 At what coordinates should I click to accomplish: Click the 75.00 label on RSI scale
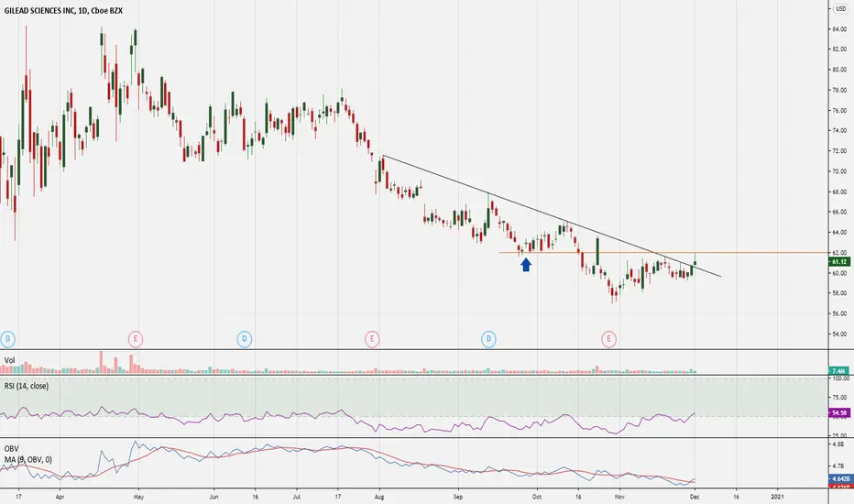coord(839,397)
